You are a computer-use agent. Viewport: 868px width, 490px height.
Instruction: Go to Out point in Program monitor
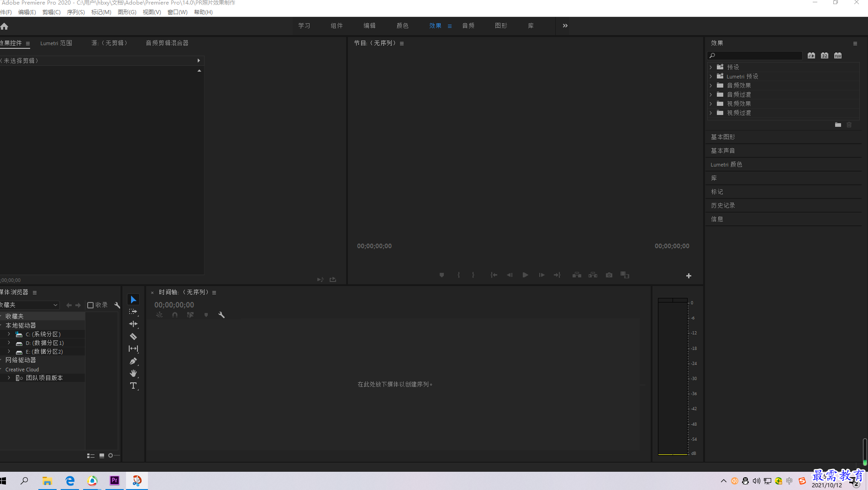(557, 275)
